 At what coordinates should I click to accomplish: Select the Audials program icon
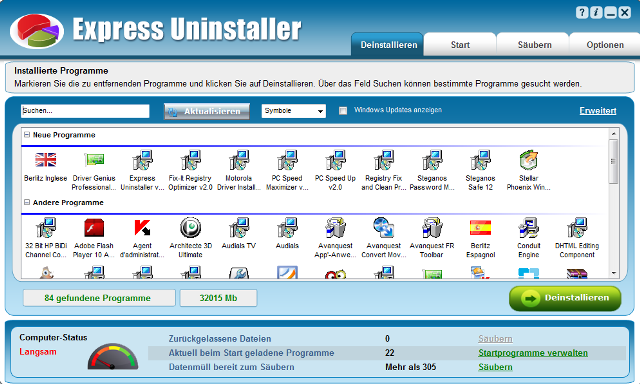(x=287, y=228)
